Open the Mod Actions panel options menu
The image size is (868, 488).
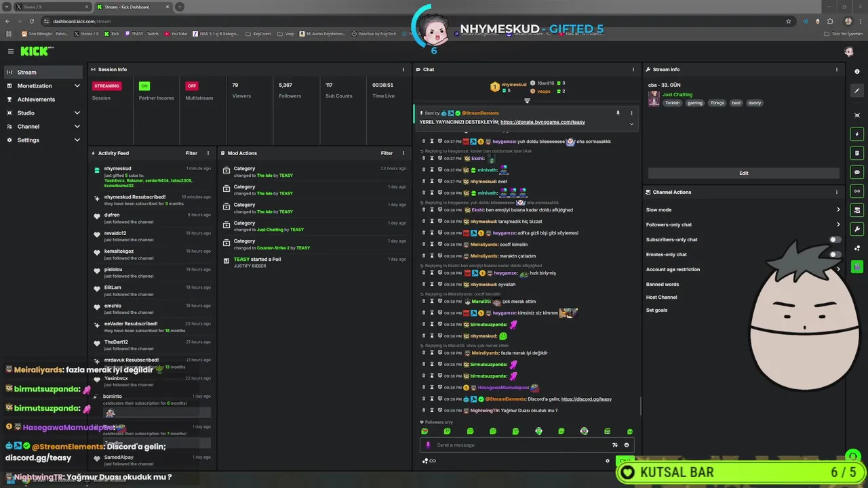pyautogui.click(x=403, y=153)
